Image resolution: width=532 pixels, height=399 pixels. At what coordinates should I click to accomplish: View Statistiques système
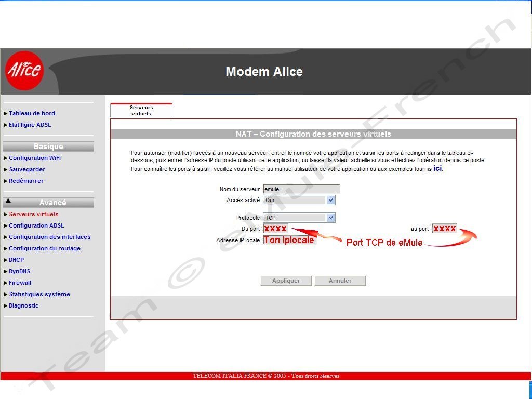click(x=39, y=294)
